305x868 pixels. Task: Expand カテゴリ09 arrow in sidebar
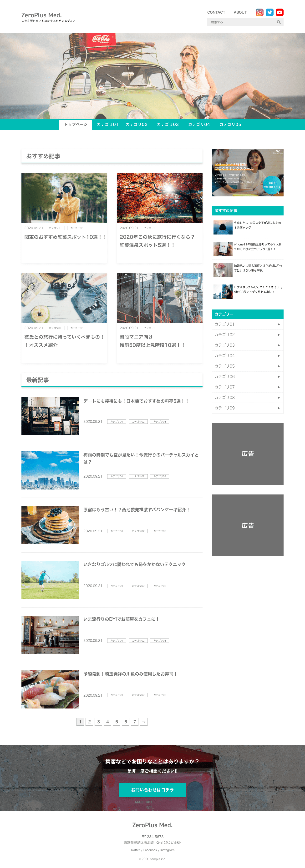pos(279,408)
